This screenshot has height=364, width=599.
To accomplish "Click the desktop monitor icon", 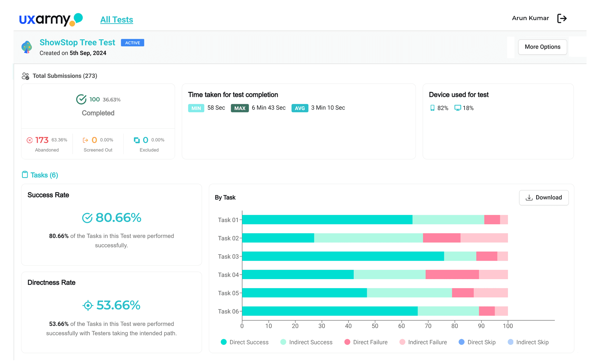I will [x=457, y=108].
